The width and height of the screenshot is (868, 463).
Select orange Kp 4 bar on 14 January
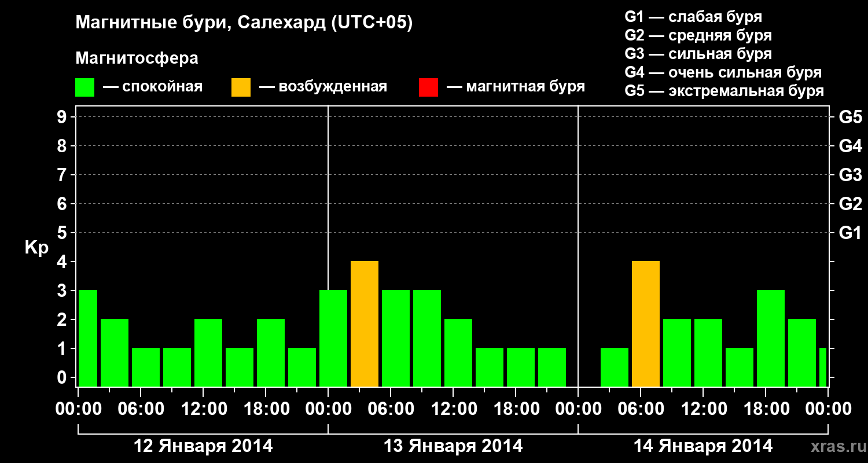pos(646,324)
